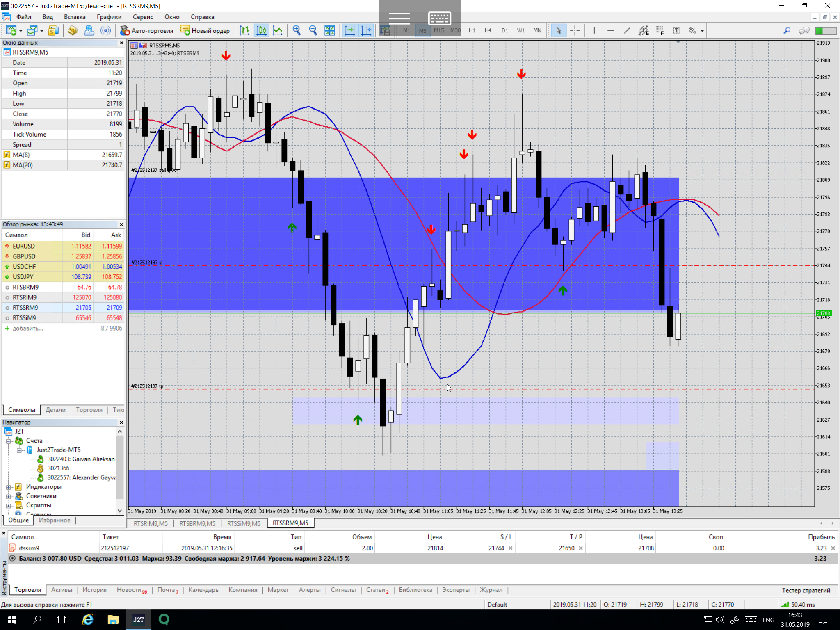Image resolution: width=840 pixels, height=630 pixels.
Task: Pick the trendline drawing tool
Action: pyautogui.click(x=627, y=31)
